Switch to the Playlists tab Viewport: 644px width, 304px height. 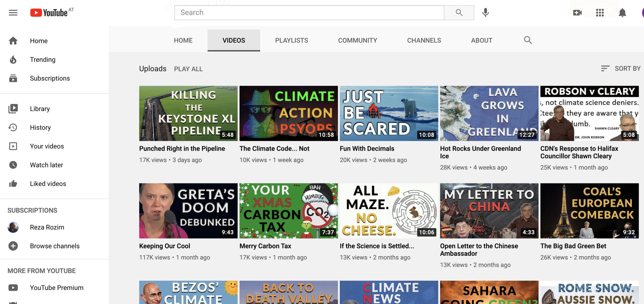[291, 40]
